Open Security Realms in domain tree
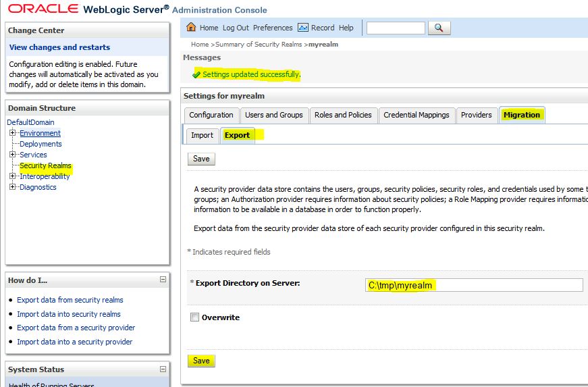The height and width of the screenshot is (387, 588). point(45,165)
